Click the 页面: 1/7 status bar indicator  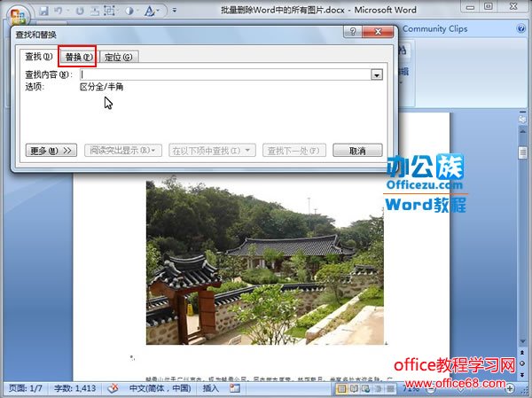pyautogui.click(x=26, y=388)
